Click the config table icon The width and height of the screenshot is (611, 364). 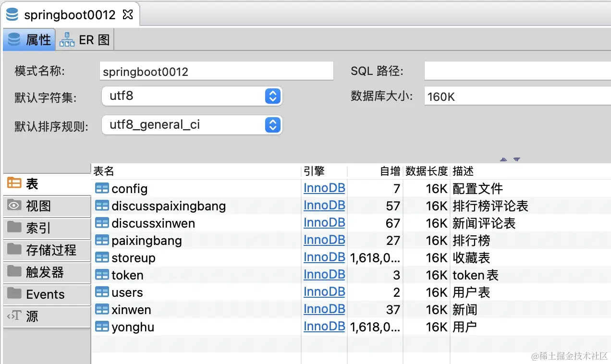(x=102, y=189)
